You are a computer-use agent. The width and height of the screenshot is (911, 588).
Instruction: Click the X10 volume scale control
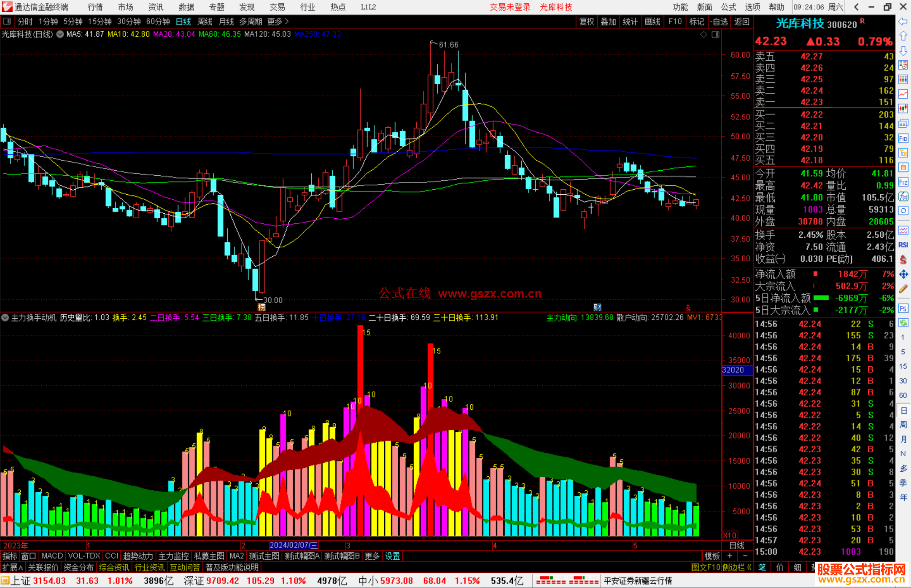[x=730, y=535]
